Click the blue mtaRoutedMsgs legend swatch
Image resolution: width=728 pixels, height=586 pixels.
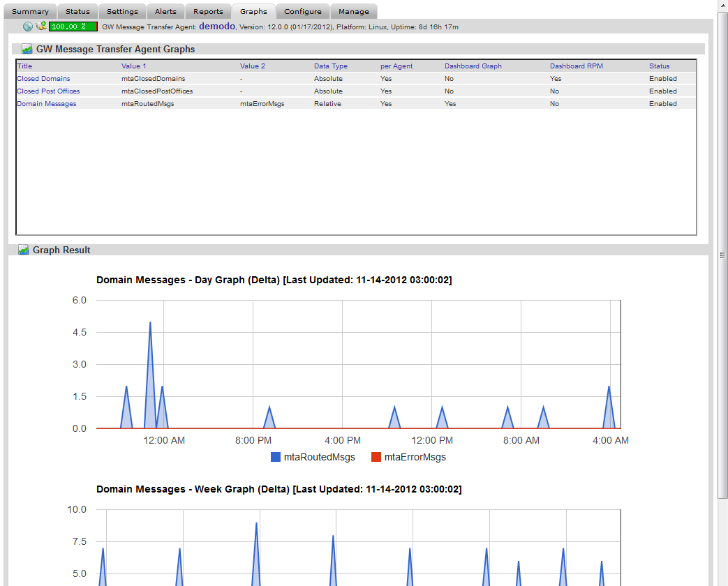pyautogui.click(x=275, y=457)
